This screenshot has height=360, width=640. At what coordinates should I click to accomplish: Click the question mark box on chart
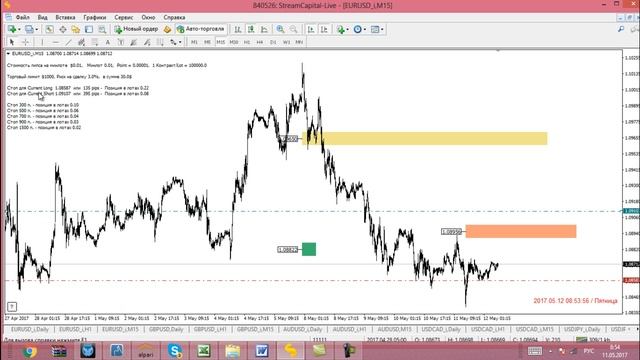12,306
